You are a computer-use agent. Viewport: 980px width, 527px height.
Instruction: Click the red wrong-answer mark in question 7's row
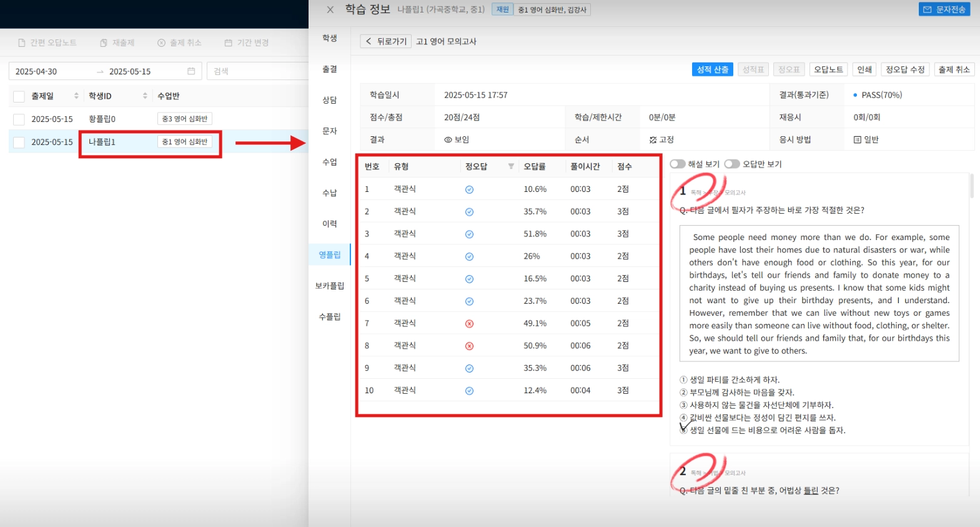[x=469, y=324]
